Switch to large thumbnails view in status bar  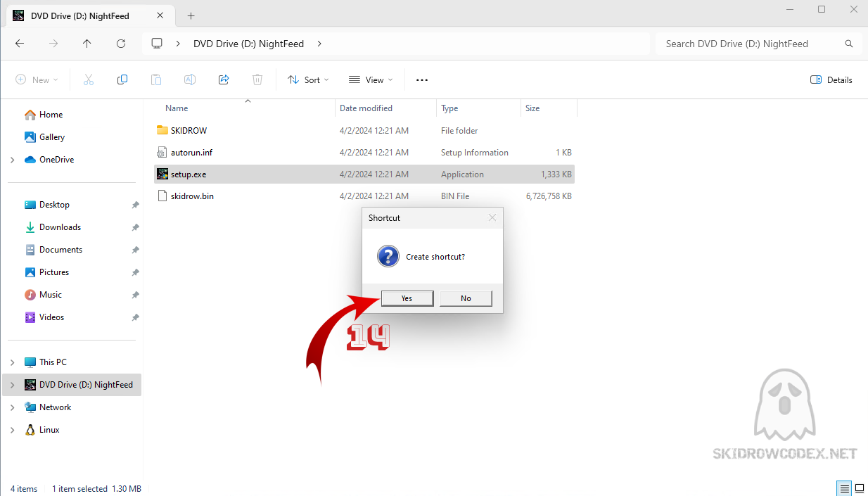(x=859, y=488)
